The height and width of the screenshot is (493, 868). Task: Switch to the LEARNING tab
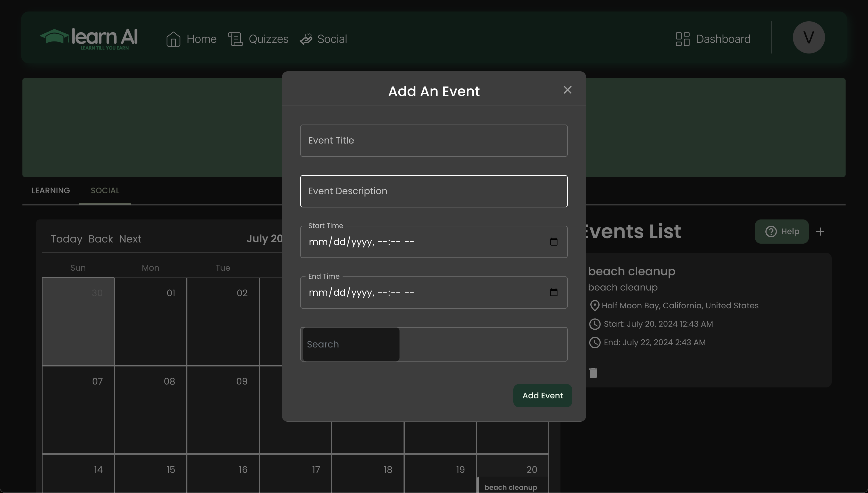click(x=51, y=191)
